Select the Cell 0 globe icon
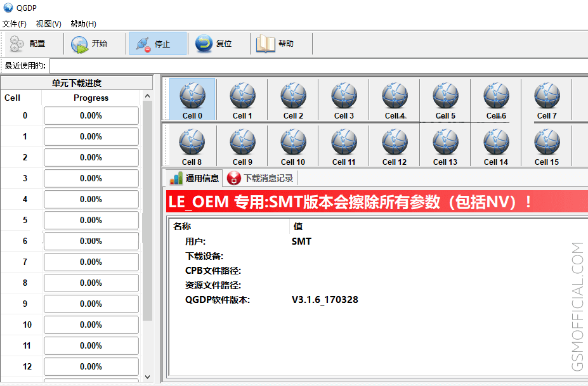588x386 pixels. [x=192, y=97]
